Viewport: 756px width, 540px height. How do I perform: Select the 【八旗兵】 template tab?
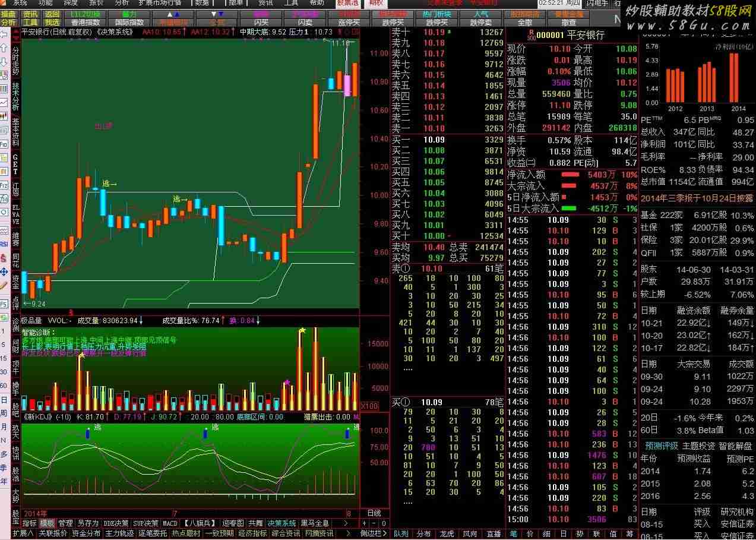200,523
